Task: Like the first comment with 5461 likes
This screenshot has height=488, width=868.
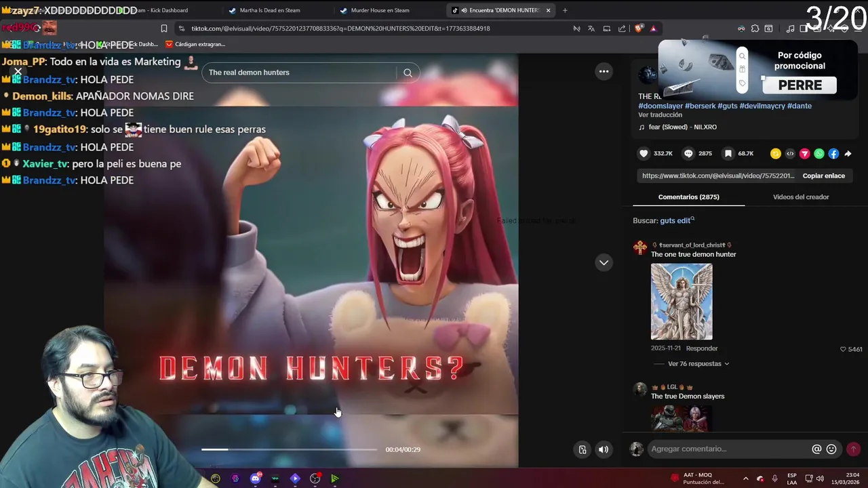Action: point(843,350)
